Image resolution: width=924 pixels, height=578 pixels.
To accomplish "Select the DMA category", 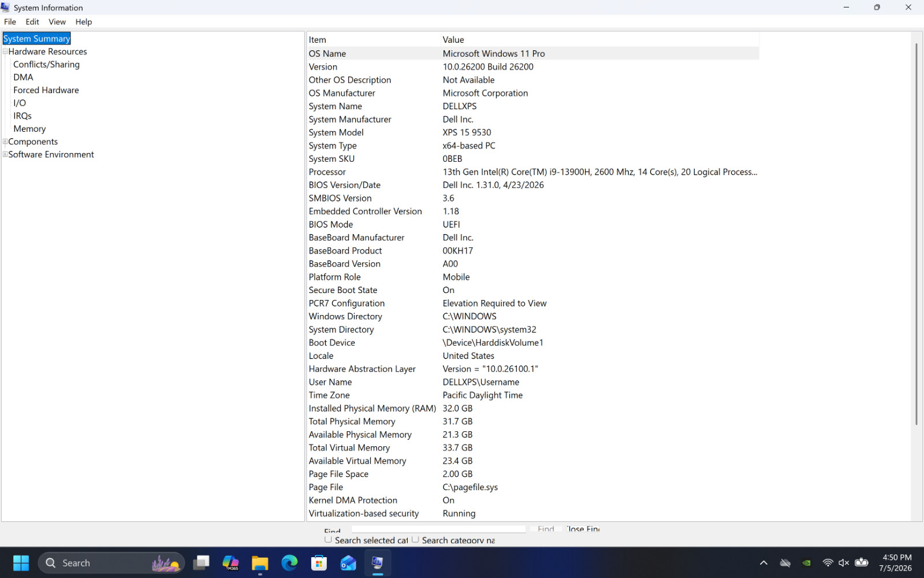I will click(23, 77).
